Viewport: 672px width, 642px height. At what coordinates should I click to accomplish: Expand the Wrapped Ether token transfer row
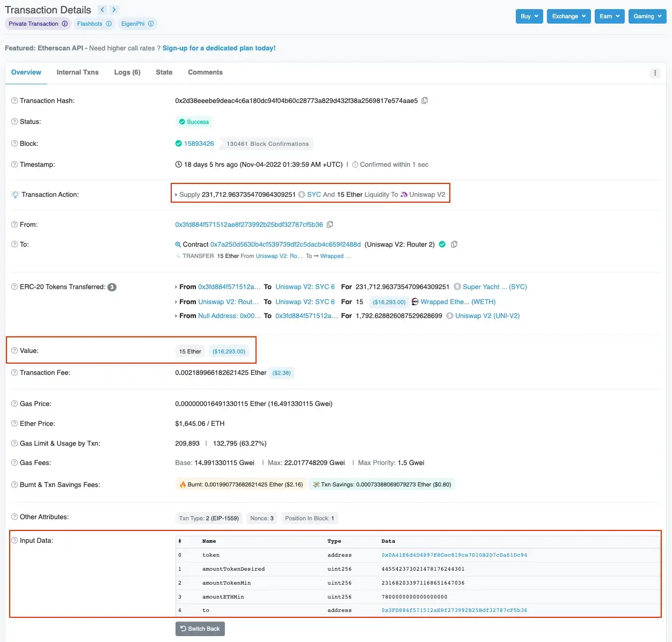point(176,302)
